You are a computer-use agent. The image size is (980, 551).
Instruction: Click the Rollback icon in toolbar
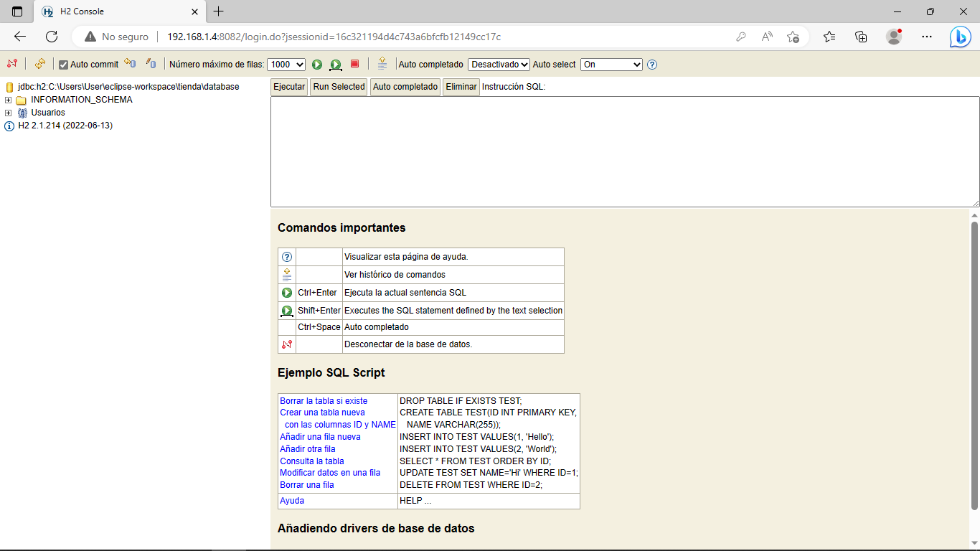click(130, 64)
